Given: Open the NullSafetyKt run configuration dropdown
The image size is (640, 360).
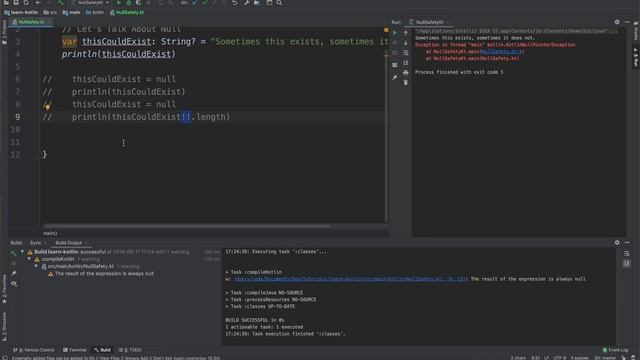Looking at the screenshot, I should coord(90,2).
